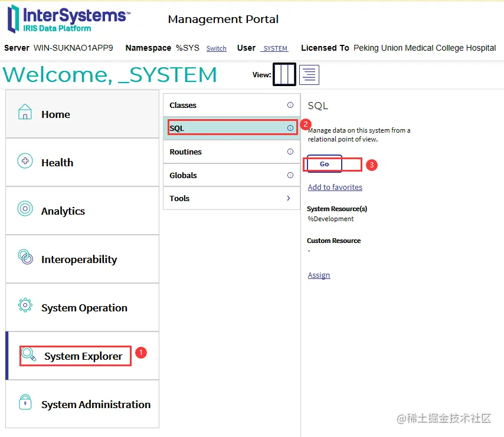Viewport: 504px width, 437px height.
Task: Click the Analytics target icon
Action: [x=25, y=209]
